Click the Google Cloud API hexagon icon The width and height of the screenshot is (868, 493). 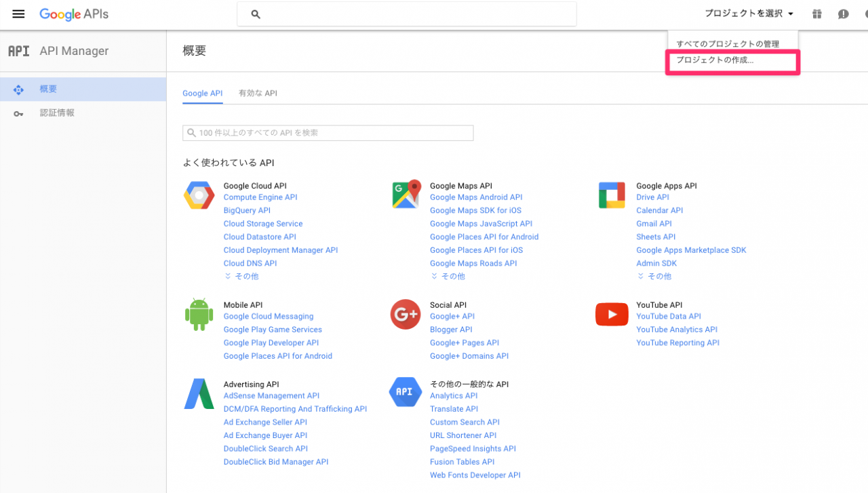199,195
